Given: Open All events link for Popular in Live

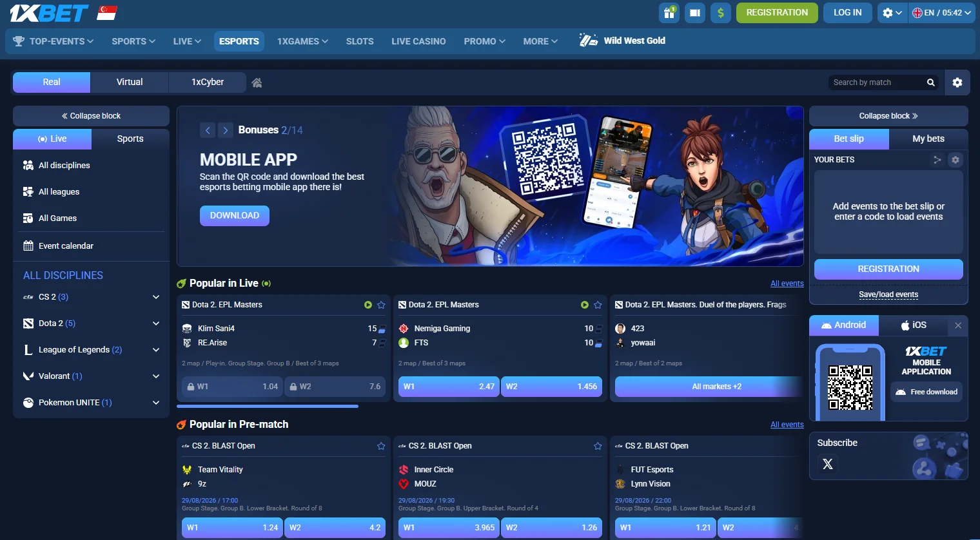Looking at the screenshot, I should [787, 284].
